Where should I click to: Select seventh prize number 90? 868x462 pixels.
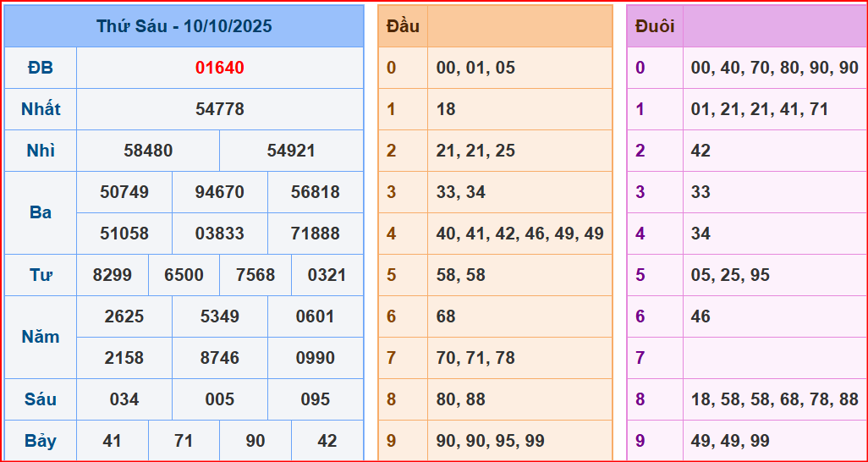[x=255, y=441]
